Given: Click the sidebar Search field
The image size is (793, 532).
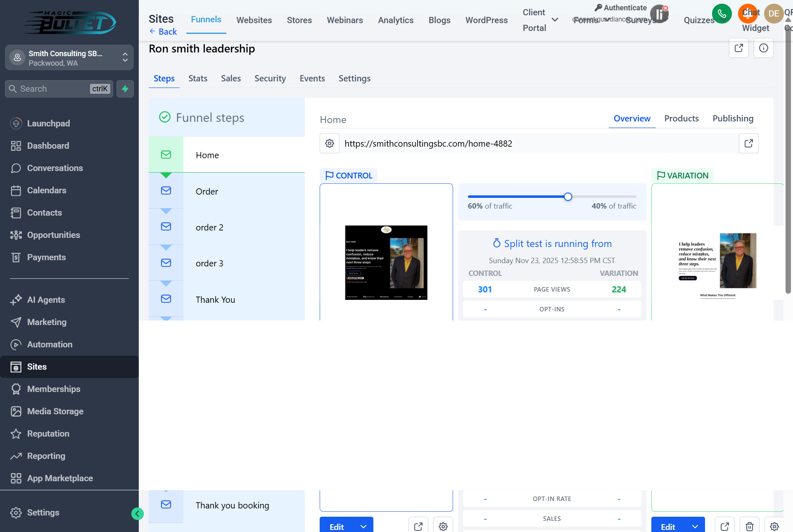Looking at the screenshot, I should click(x=59, y=89).
